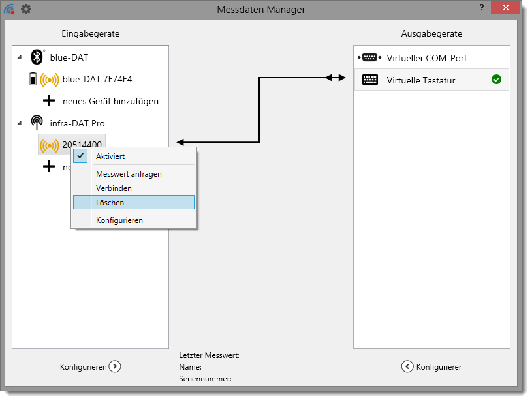The image size is (532, 401).
Task: Choose Verbinden in the context menu
Action: [114, 188]
